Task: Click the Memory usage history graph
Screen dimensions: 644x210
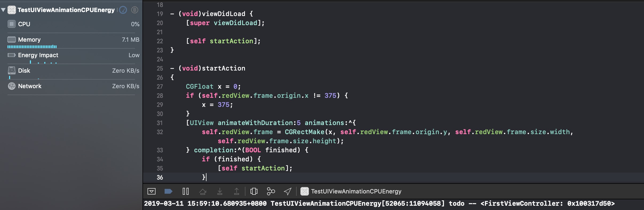Action: coord(32,47)
